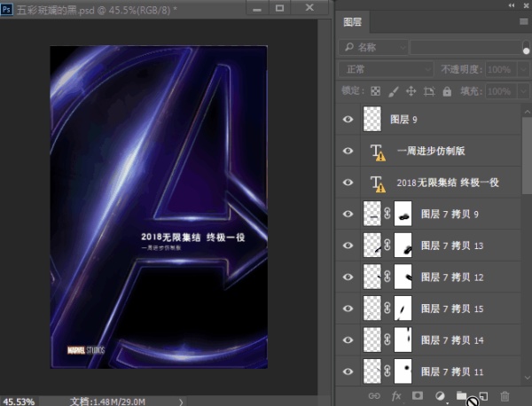
Task: Open the 正常 blend mode dropdown
Action: [x=384, y=68]
